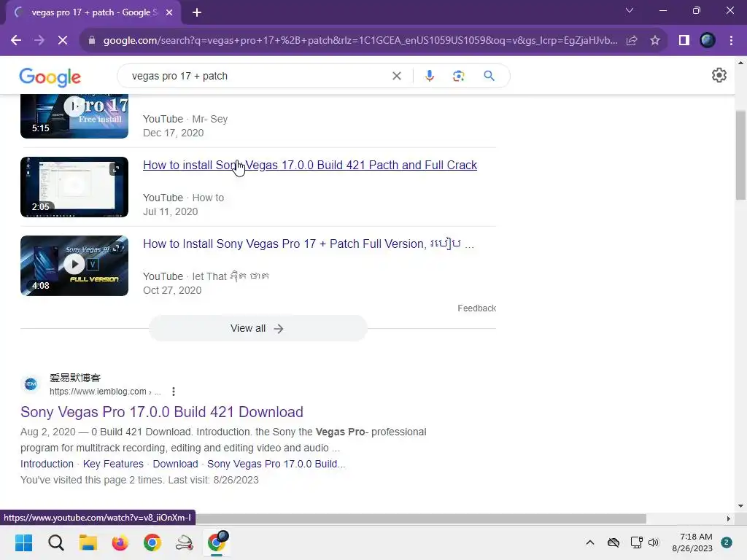Submit search with magnifier icon
Screen dimensions: 747x560
pyautogui.click(x=489, y=76)
